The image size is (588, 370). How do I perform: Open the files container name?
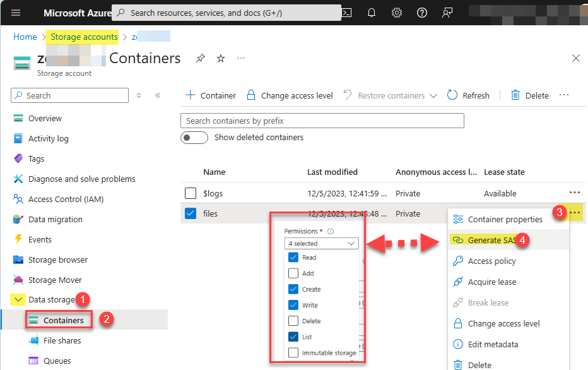pyautogui.click(x=210, y=213)
